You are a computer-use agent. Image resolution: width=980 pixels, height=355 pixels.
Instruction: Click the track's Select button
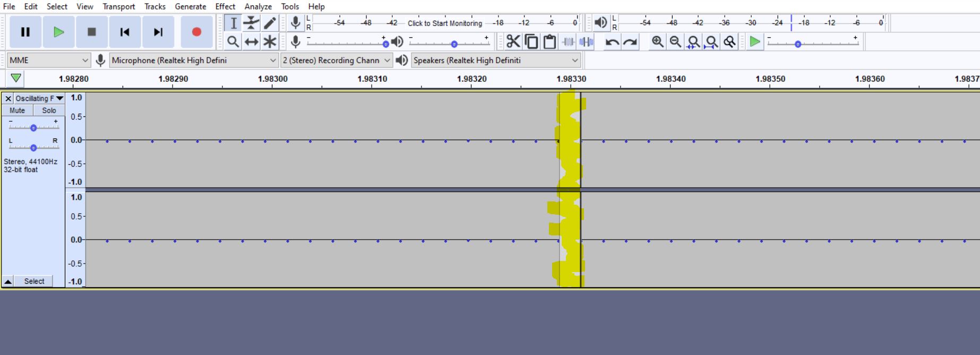(x=34, y=282)
